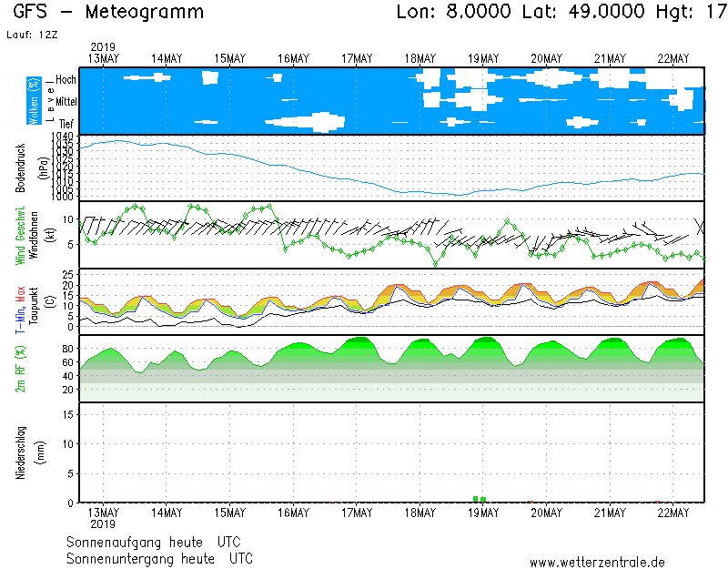Click the "T-Min, Max" temperature label

click(20, 310)
